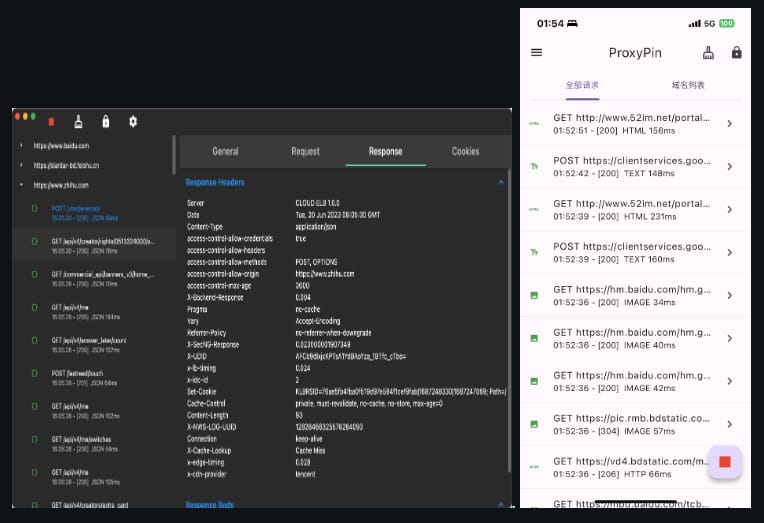Image resolution: width=764 pixels, height=523 pixels.
Task: Click the Cache-Control header value
Action: (369, 404)
